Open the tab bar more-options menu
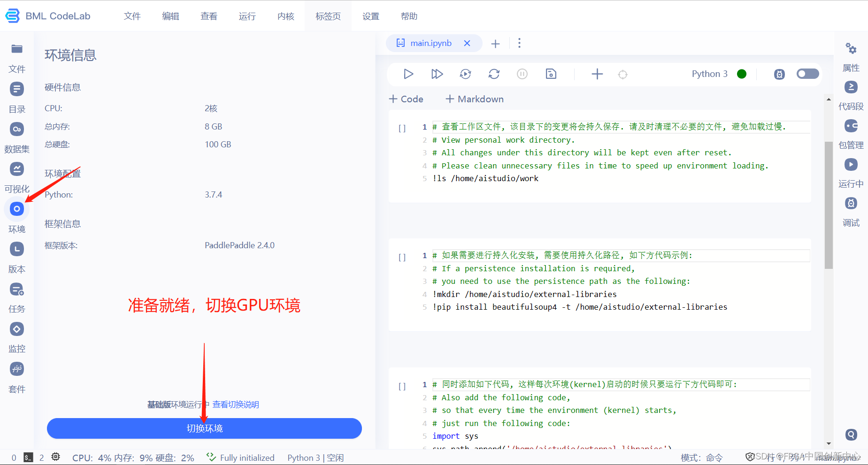Viewport: 868px width, 465px height. click(519, 43)
